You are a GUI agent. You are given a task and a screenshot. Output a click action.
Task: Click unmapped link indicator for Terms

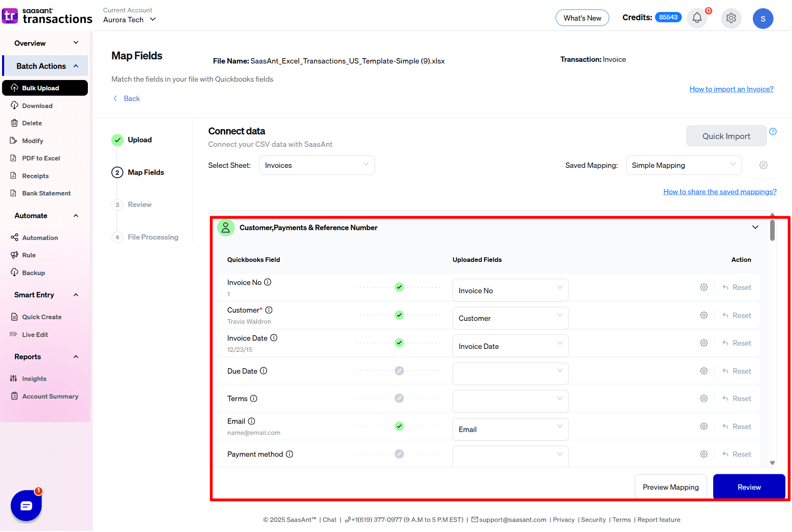tap(399, 398)
